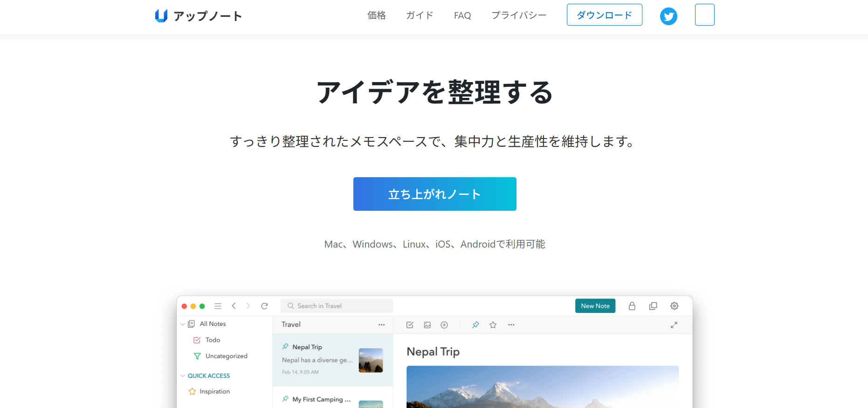Image resolution: width=868 pixels, height=408 pixels.
Task: Open the Twitter bird icon link
Action: [x=668, y=16]
